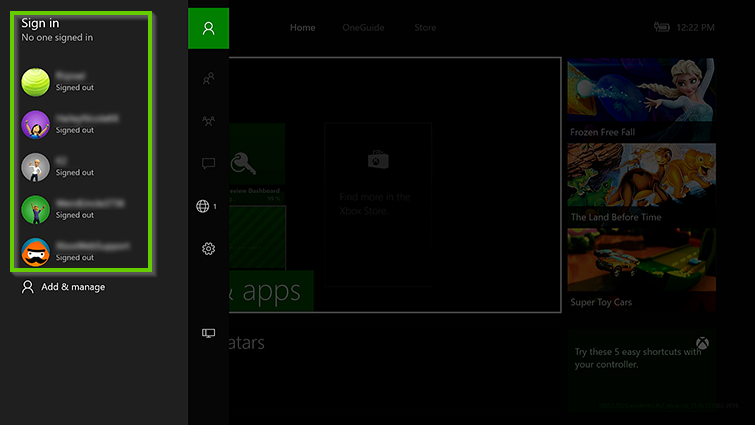Image resolution: width=755 pixels, height=425 pixels.
Task: Open Add & manage accounts
Action: pyautogui.click(x=63, y=287)
